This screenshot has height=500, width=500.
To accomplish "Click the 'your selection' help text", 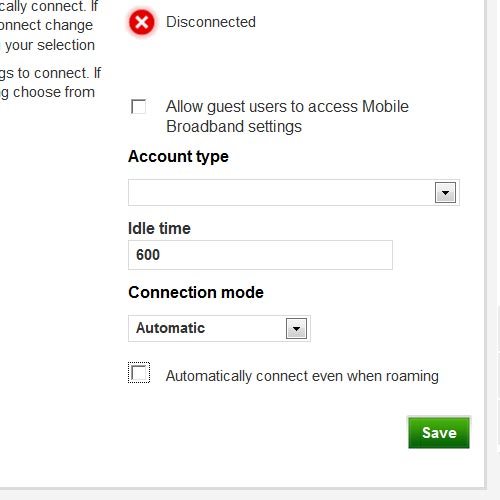I will coord(50,45).
